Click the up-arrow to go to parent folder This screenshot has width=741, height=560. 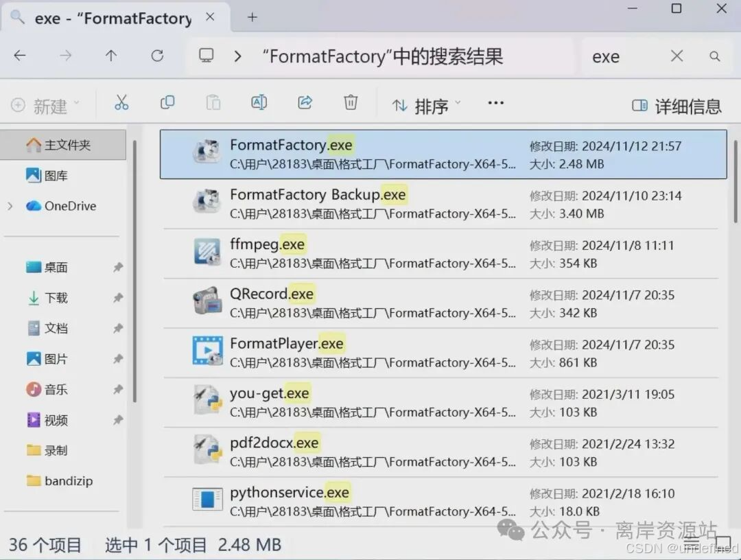(111, 56)
